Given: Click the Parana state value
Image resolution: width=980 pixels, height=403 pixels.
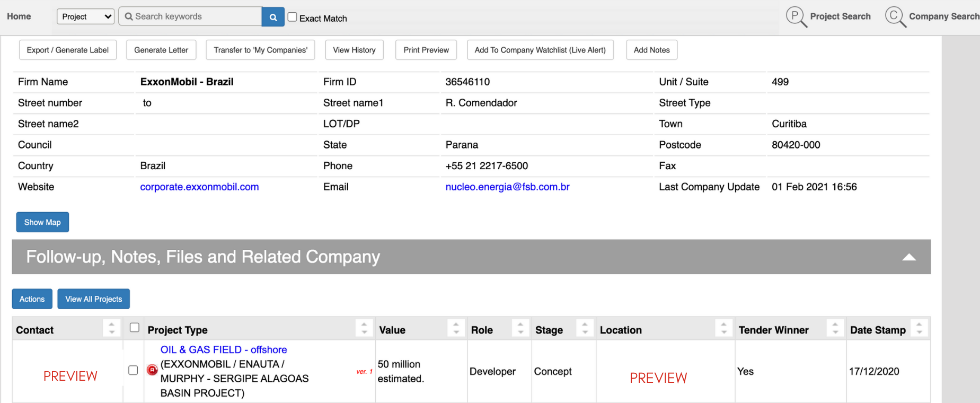Looking at the screenshot, I should click(462, 145).
